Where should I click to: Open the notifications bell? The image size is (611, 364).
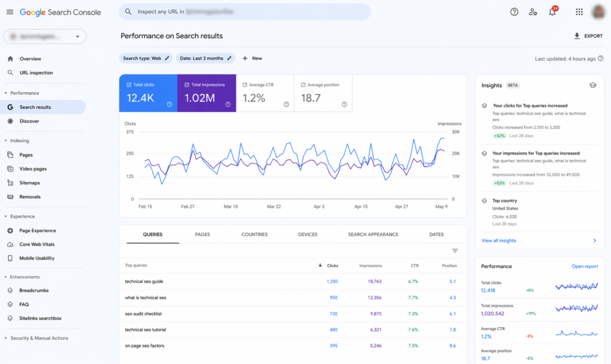[552, 12]
